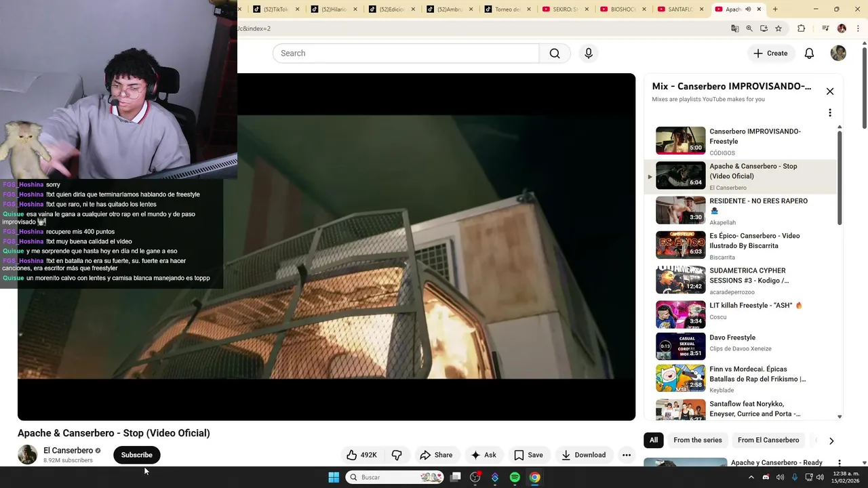
Task: Click the install app icon in address bar
Action: click(x=764, y=28)
